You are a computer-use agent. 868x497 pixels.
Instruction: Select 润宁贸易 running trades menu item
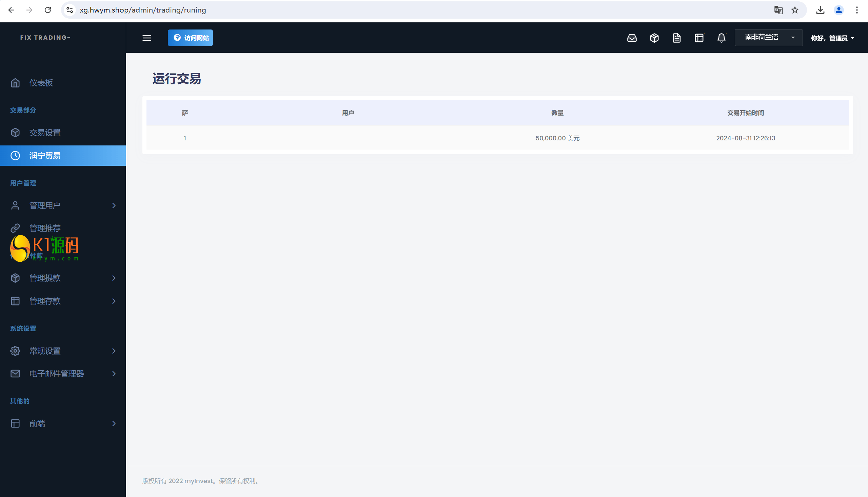coord(44,156)
